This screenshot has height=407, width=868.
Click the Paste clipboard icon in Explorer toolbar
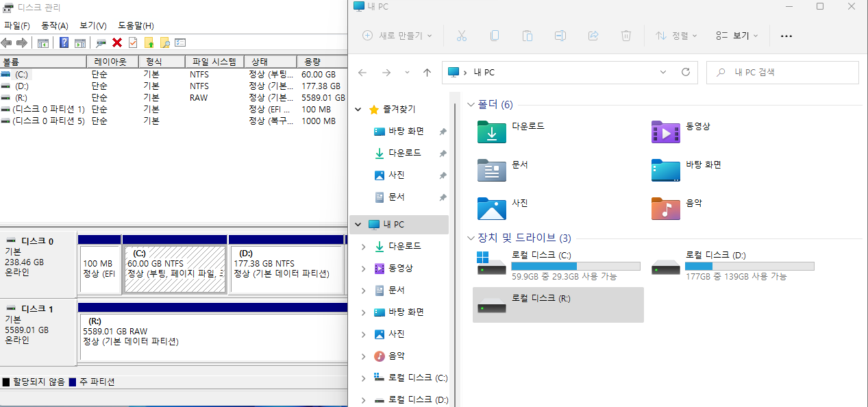pos(527,36)
